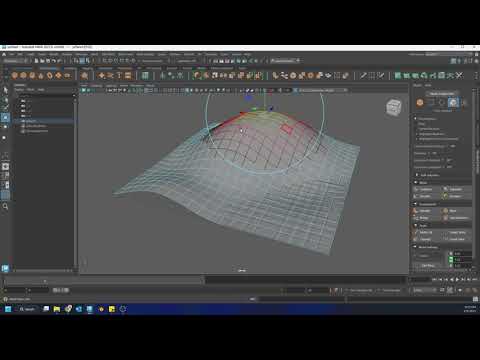The width and height of the screenshot is (480, 360).
Task: Switch to face selection in Modeling Toolkit
Action: point(453,103)
